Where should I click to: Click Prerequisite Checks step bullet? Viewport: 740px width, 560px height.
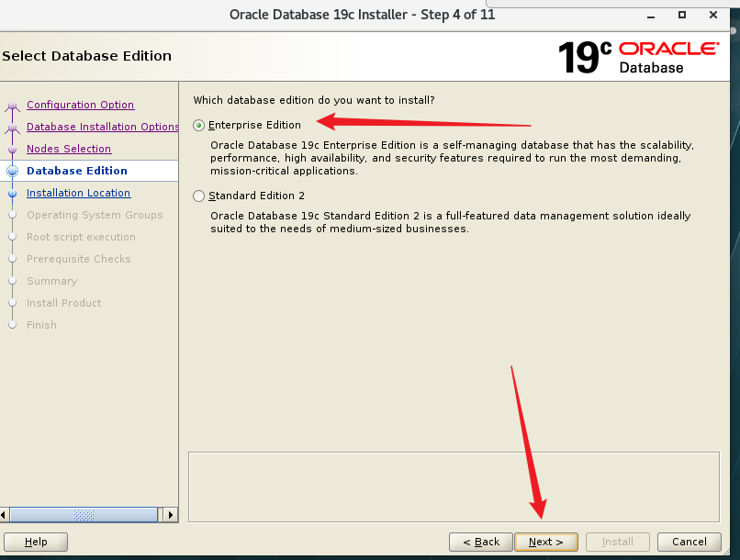coord(13,259)
